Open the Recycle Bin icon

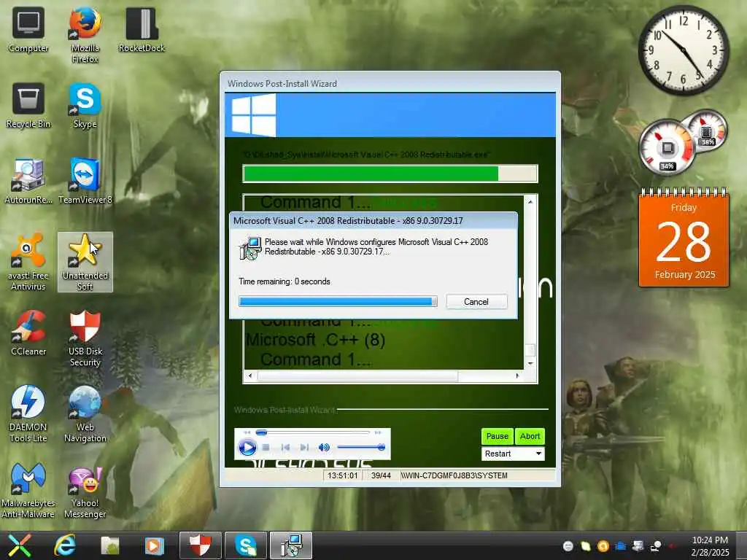point(28,105)
